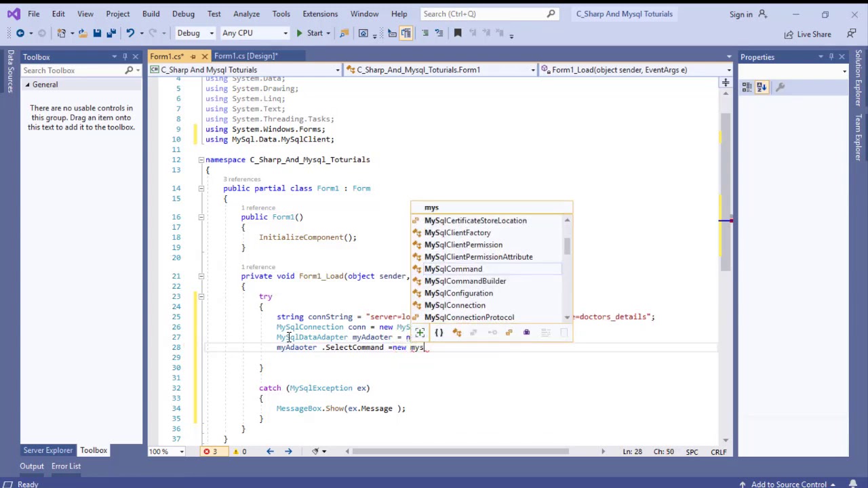This screenshot has height=488, width=868.
Task: Open the Debug configuration dropdown
Action: pos(195,33)
